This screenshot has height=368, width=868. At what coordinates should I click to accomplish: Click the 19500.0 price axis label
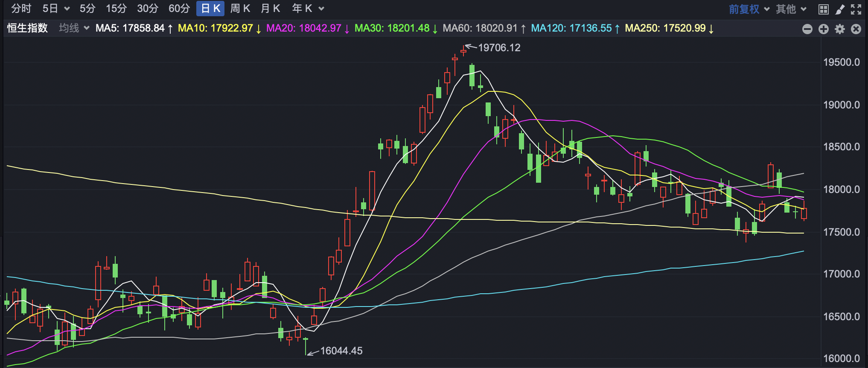842,62
